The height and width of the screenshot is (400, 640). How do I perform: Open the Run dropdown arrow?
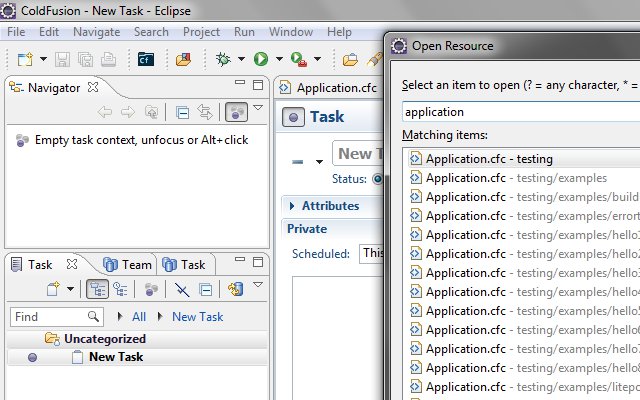click(279, 60)
